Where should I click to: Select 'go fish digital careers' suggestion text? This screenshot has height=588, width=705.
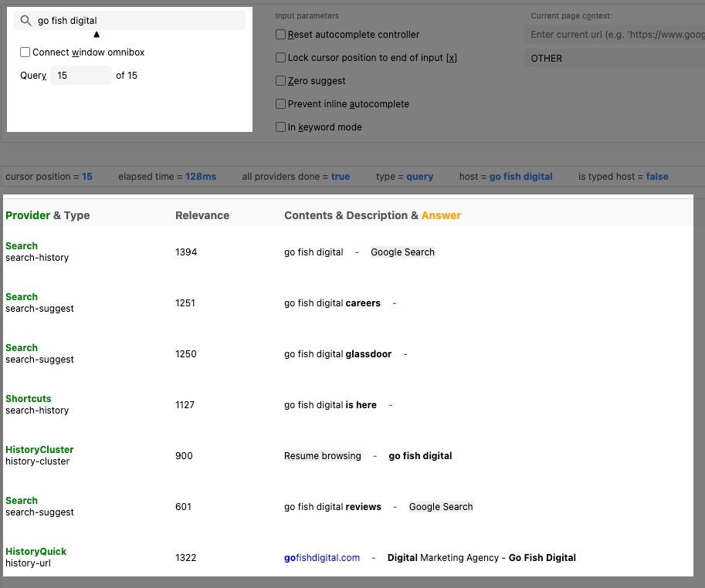pyautogui.click(x=332, y=303)
